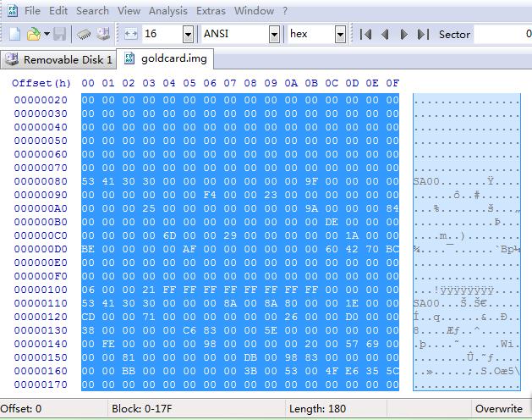Click the Open disk icon
The height and width of the screenshot is (420, 532).
(x=103, y=34)
